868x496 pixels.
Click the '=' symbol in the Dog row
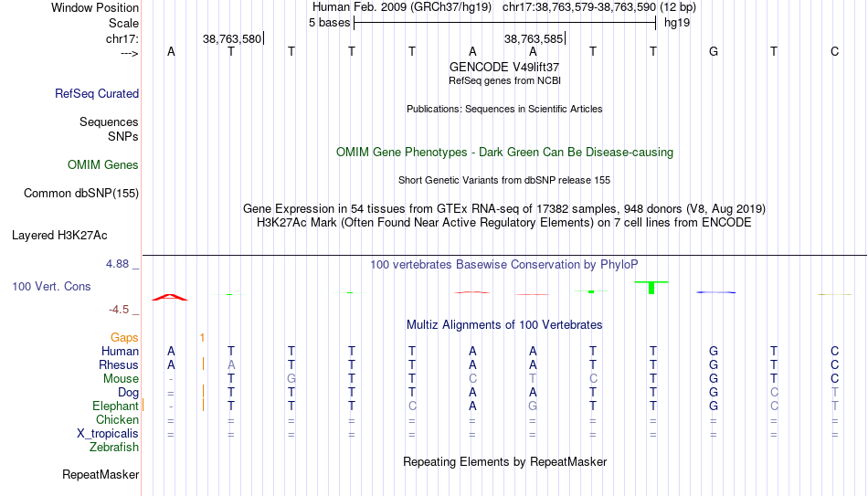[171, 394]
